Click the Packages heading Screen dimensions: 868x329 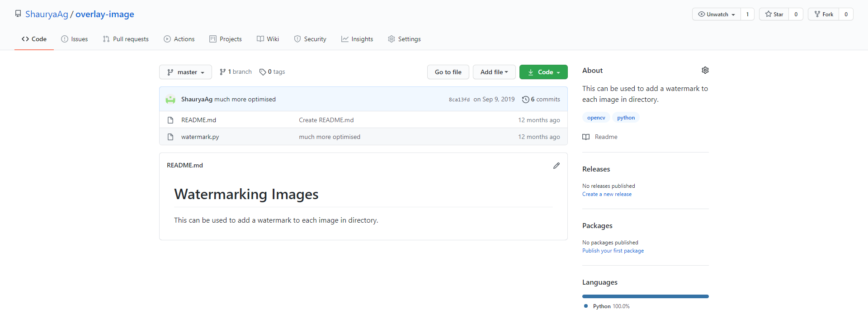[x=597, y=225]
